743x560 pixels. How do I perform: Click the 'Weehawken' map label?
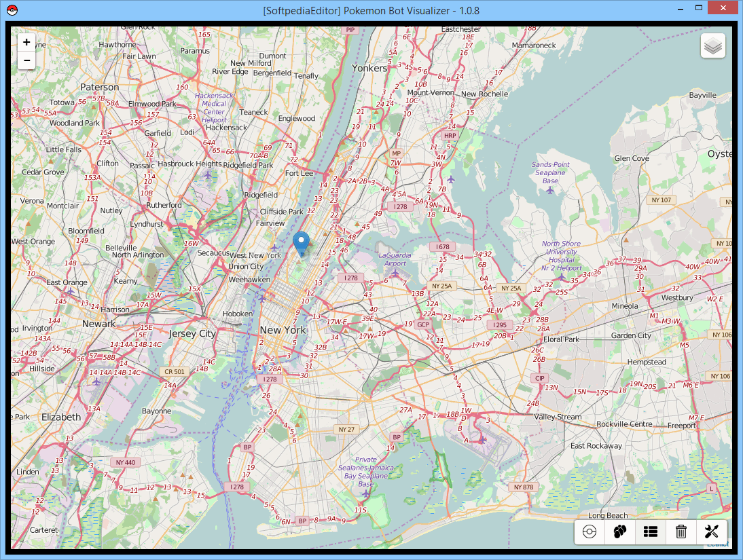coord(249,280)
